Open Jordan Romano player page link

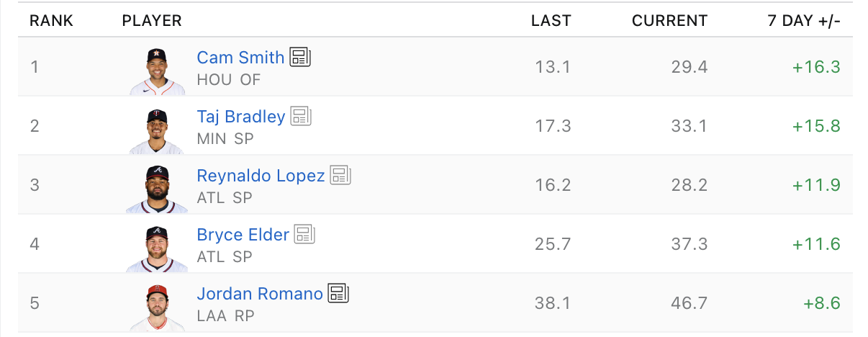tap(260, 294)
